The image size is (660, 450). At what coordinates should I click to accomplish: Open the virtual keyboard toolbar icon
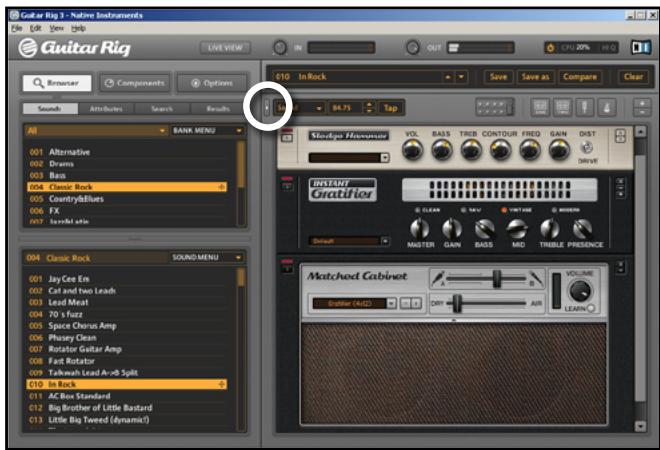click(x=495, y=107)
